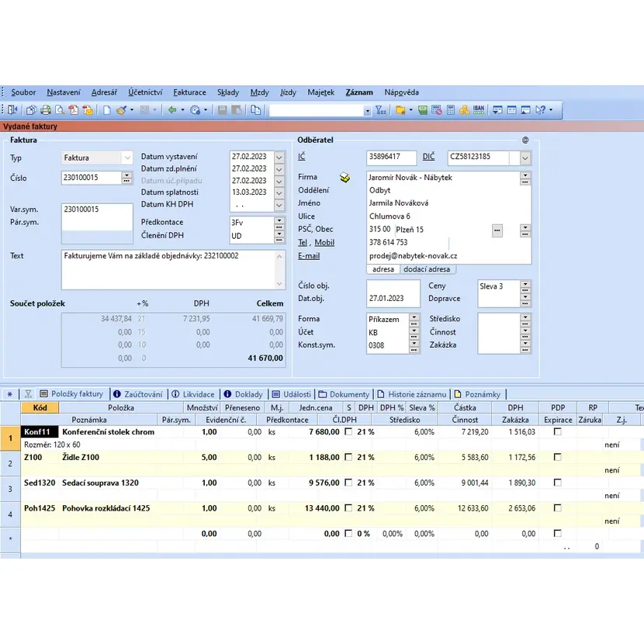
Task: Click the filter funnel toolbar icon
Action: (380, 110)
